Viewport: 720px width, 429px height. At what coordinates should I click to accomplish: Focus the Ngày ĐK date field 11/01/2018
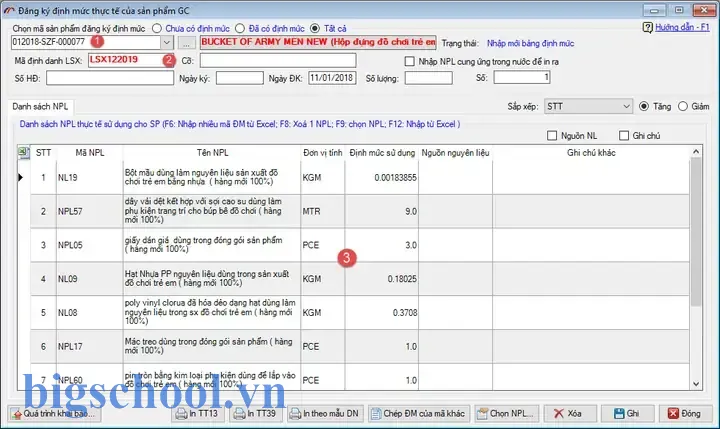tap(332, 78)
